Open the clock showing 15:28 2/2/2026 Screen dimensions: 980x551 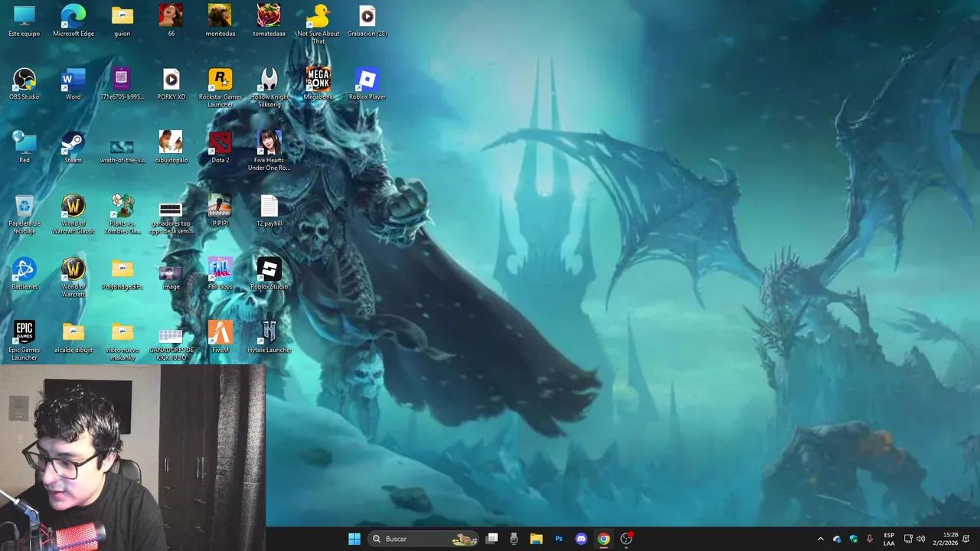[946, 539]
